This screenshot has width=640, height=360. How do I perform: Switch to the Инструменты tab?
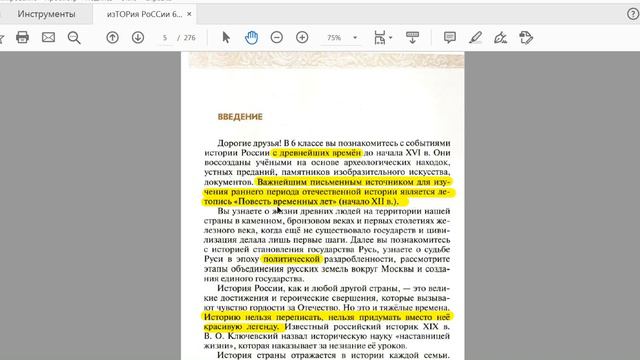point(46,14)
